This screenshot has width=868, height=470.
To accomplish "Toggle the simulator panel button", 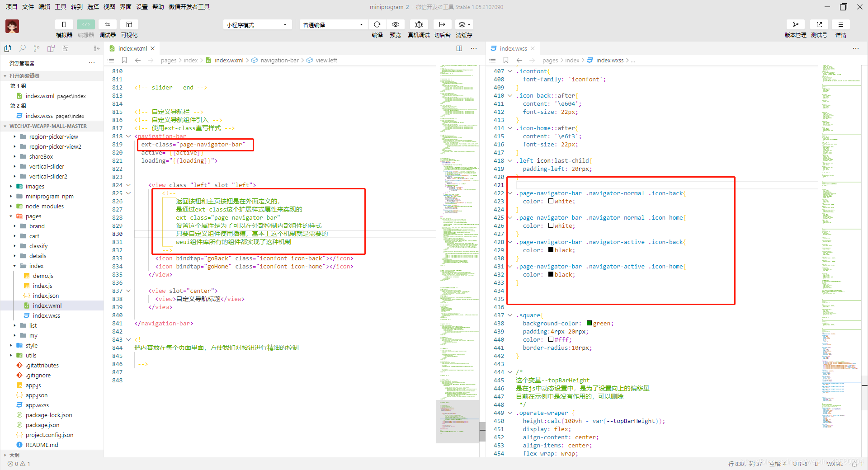I will pyautogui.click(x=64, y=24).
